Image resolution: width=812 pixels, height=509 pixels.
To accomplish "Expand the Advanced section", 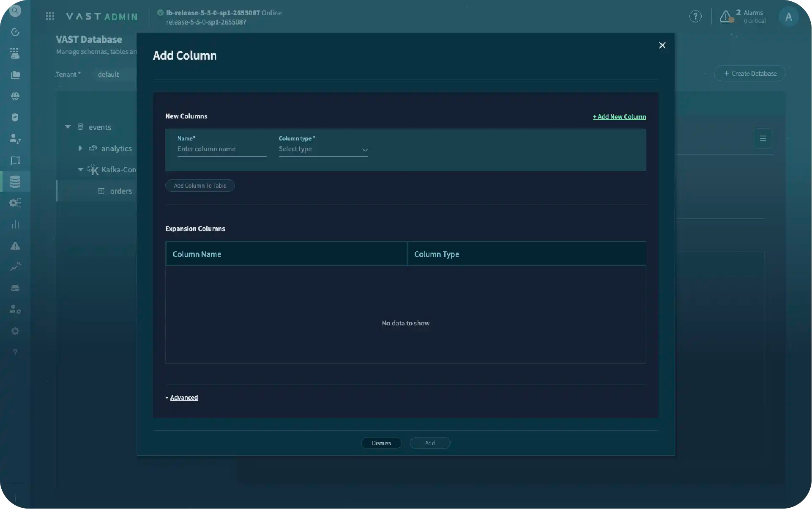I will coord(184,398).
